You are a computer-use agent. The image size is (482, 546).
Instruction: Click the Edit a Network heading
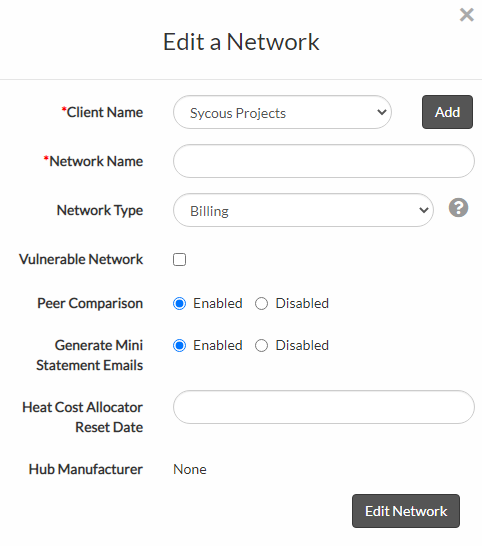pos(241,42)
